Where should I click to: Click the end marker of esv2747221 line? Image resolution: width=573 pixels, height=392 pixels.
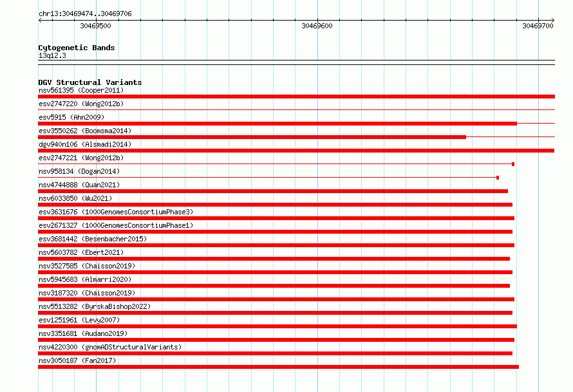[x=513, y=164]
